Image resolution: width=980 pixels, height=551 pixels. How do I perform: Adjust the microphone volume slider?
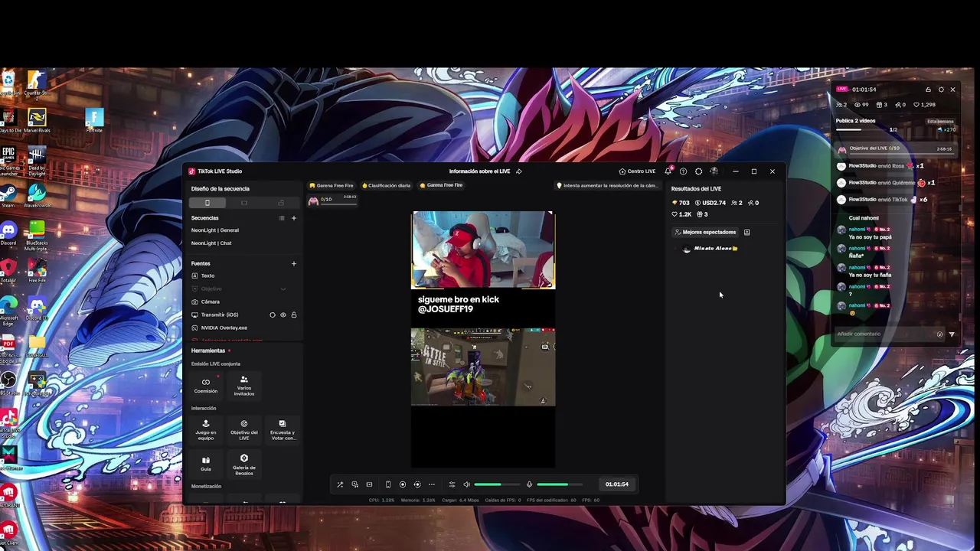[x=559, y=484]
